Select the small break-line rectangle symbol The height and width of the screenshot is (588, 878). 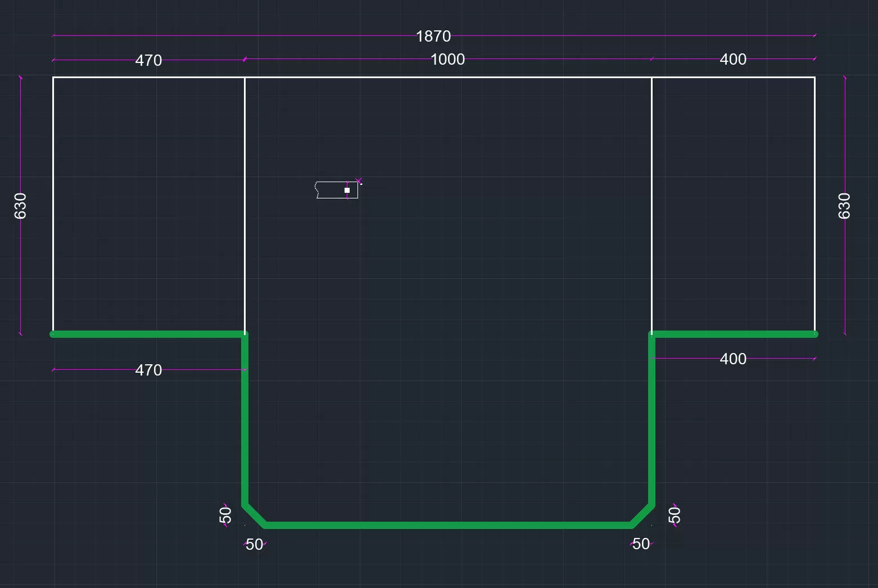coord(332,190)
